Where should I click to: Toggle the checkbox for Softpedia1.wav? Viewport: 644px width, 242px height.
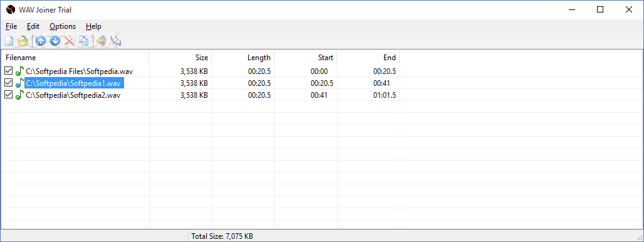pos(8,83)
